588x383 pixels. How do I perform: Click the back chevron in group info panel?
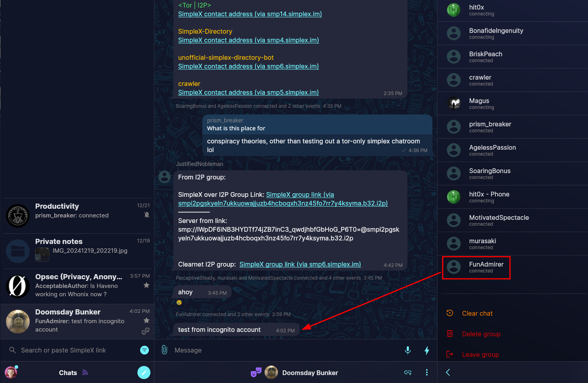point(448,372)
